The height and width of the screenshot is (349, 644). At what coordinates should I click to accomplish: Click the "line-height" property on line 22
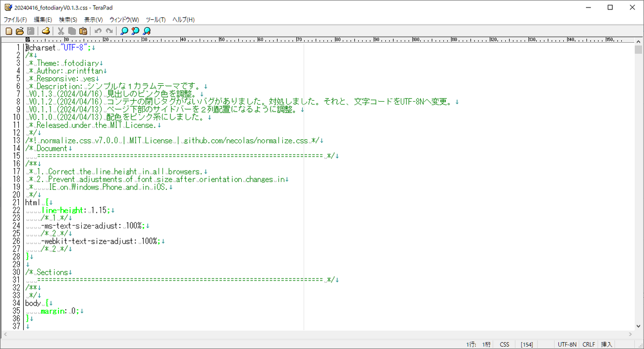[x=62, y=210]
